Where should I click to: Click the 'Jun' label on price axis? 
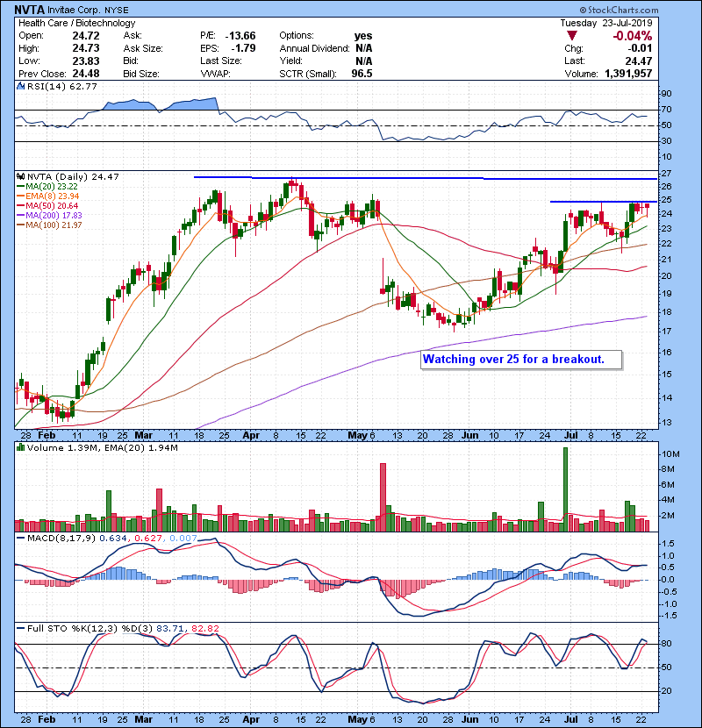470,436
